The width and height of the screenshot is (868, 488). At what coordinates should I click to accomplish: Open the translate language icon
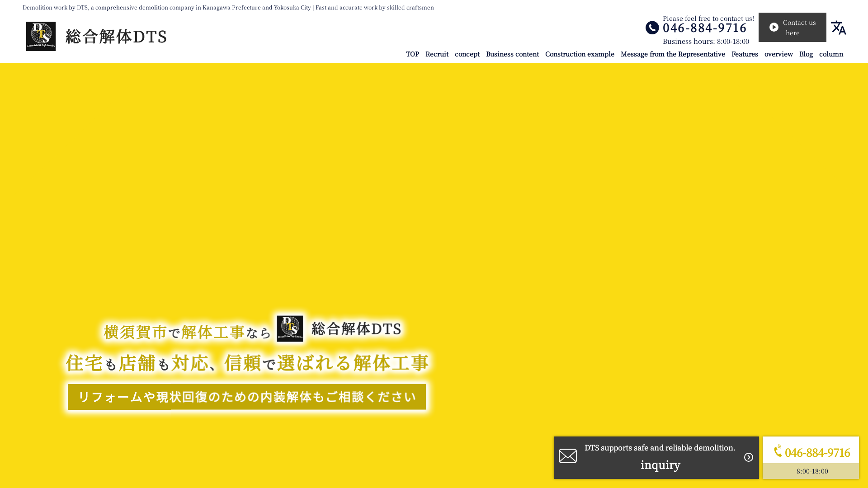838,28
